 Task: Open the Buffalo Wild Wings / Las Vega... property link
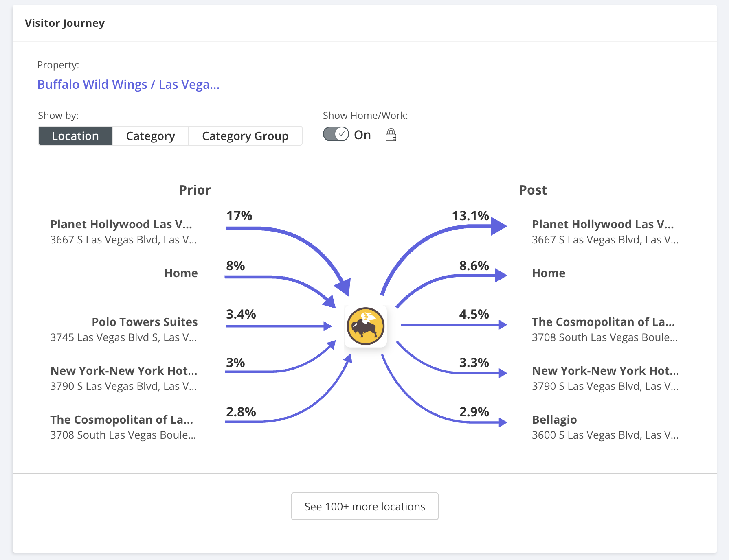point(128,84)
